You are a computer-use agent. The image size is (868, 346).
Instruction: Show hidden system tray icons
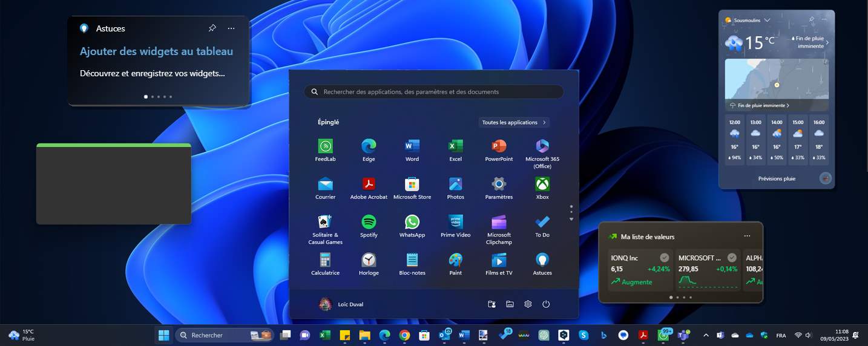click(706, 335)
